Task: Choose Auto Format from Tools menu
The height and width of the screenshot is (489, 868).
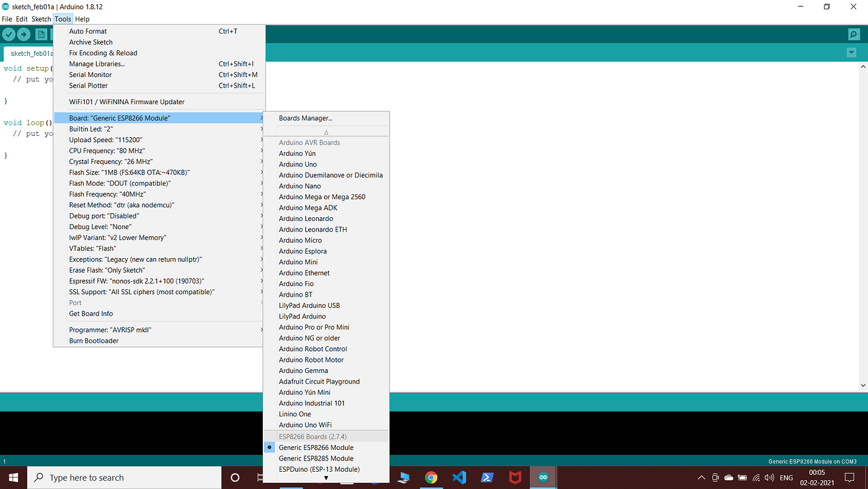Action: (159, 31)
